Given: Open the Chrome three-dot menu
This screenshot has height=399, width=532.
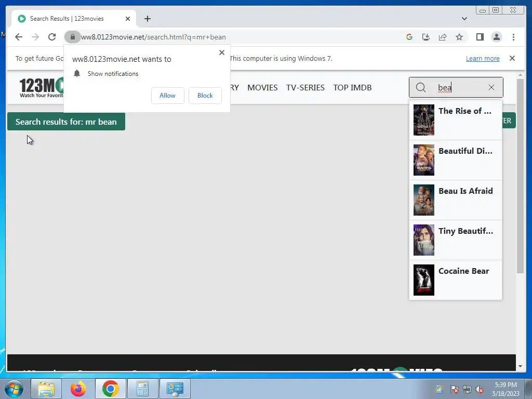Looking at the screenshot, I should pos(513,37).
